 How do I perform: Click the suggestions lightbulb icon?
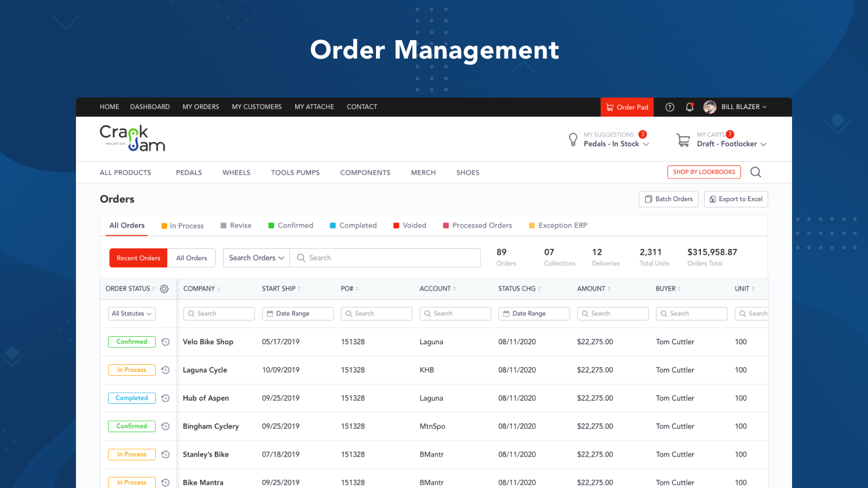(x=573, y=139)
